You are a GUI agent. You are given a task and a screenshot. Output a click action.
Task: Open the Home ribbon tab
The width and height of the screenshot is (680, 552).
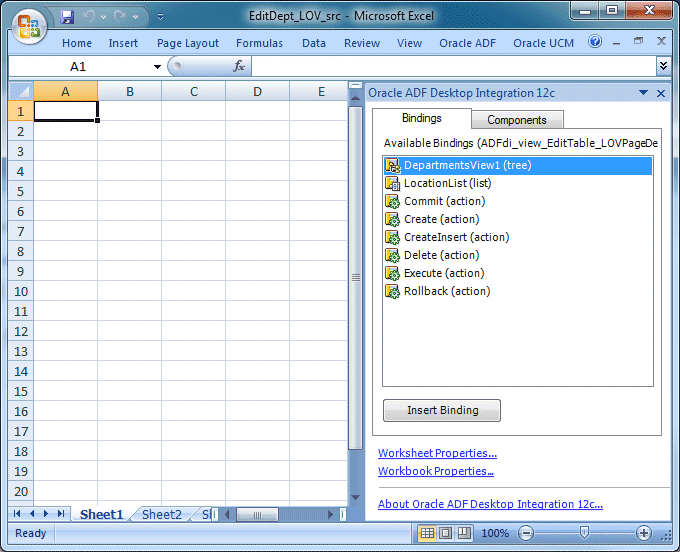pyautogui.click(x=77, y=43)
